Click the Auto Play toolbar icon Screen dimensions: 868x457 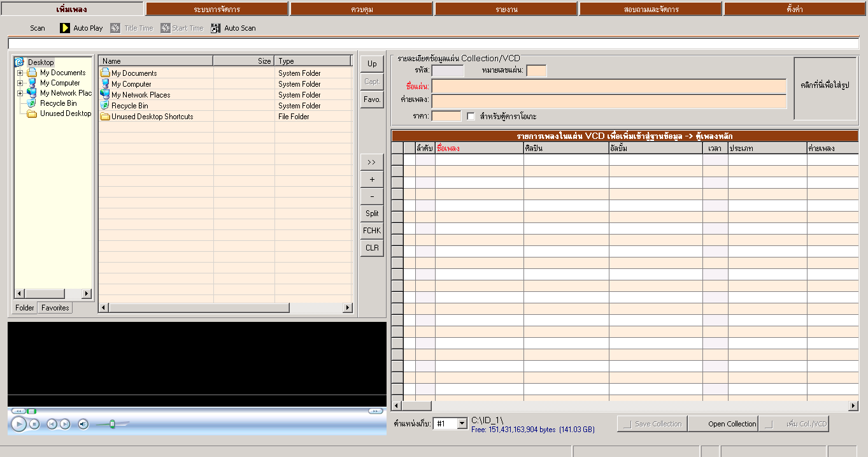(65, 28)
